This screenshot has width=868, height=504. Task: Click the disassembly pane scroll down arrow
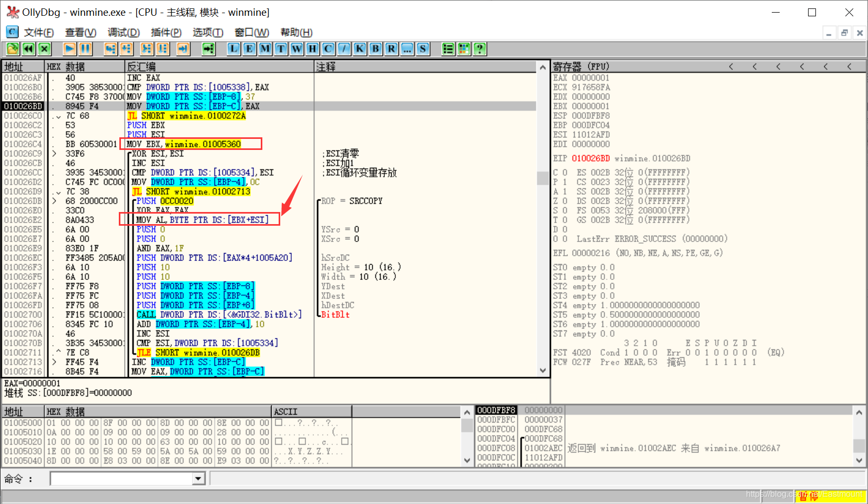[x=543, y=370]
